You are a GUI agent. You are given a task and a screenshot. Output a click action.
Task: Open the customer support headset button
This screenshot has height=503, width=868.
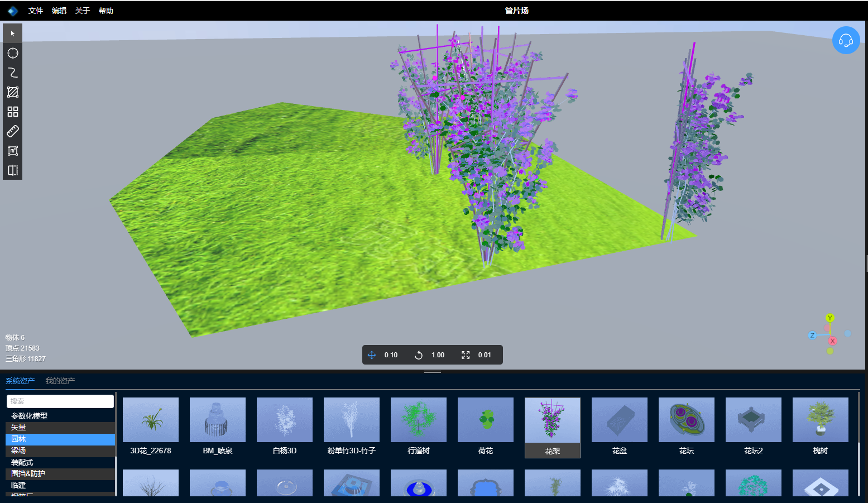tap(846, 40)
